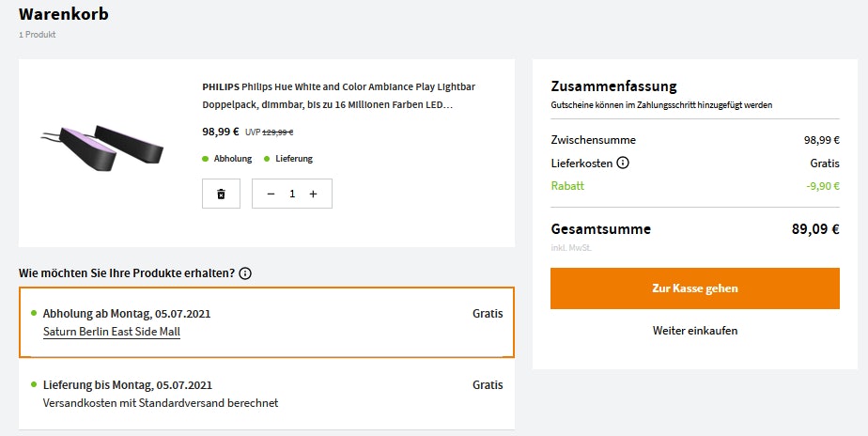The height and width of the screenshot is (436, 868).
Task: Click the green Abholung availability label
Action: point(230,159)
